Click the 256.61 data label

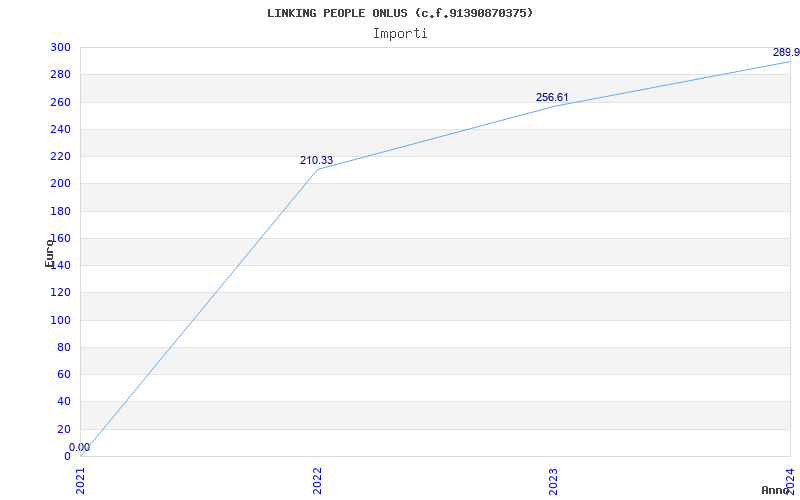click(552, 97)
